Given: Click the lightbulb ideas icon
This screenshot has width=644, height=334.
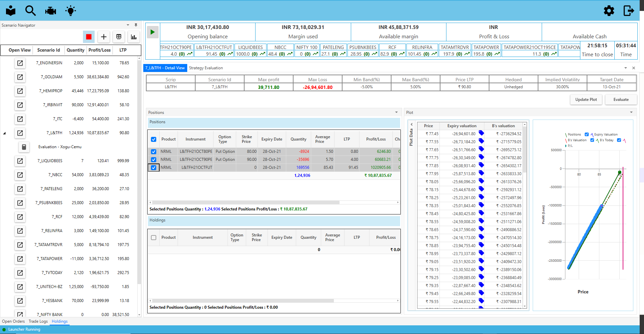Looking at the screenshot, I should 71,11.
